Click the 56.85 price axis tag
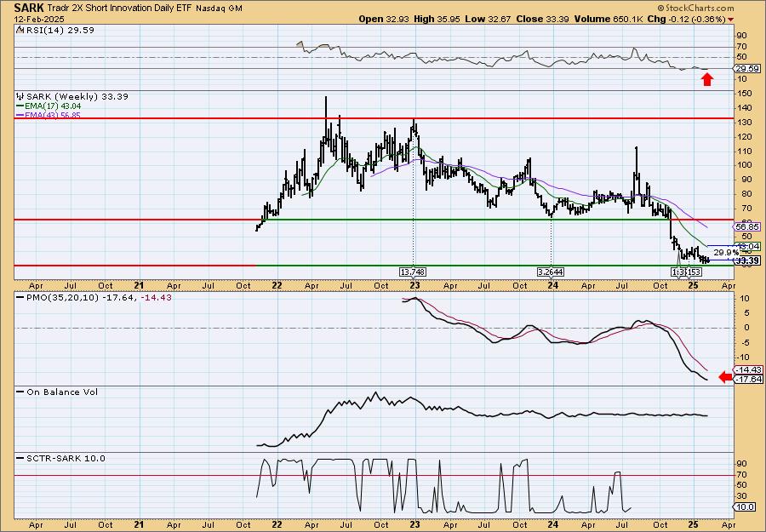The width and height of the screenshot is (766, 532). point(747,227)
